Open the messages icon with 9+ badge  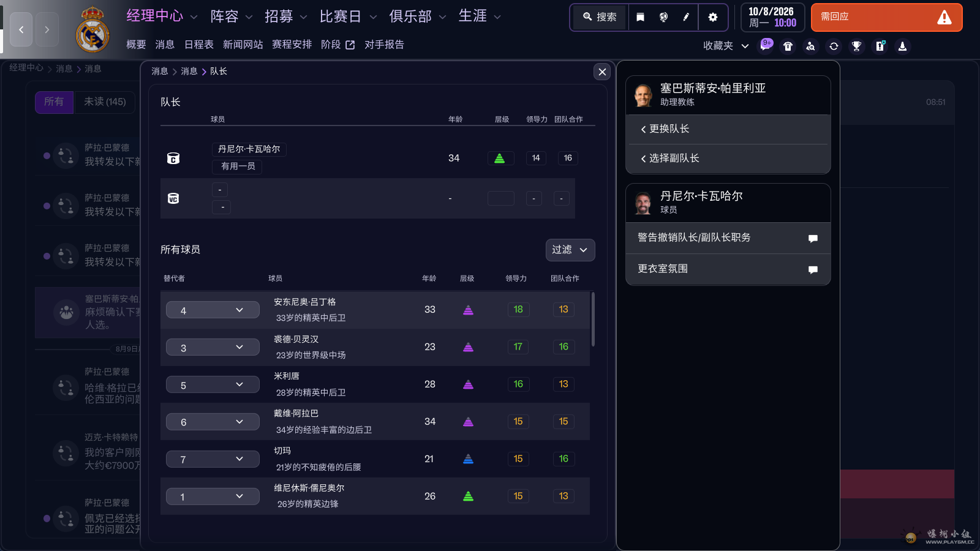pyautogui.click(x=766, y=46)
